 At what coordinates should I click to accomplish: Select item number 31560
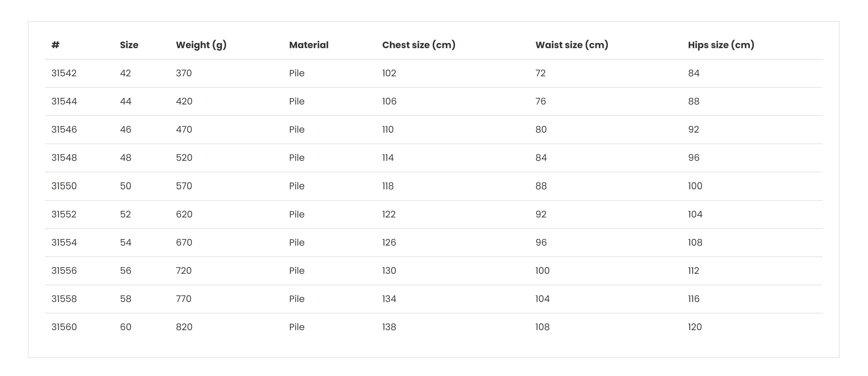pyautogui.click(x=64, y=327)
